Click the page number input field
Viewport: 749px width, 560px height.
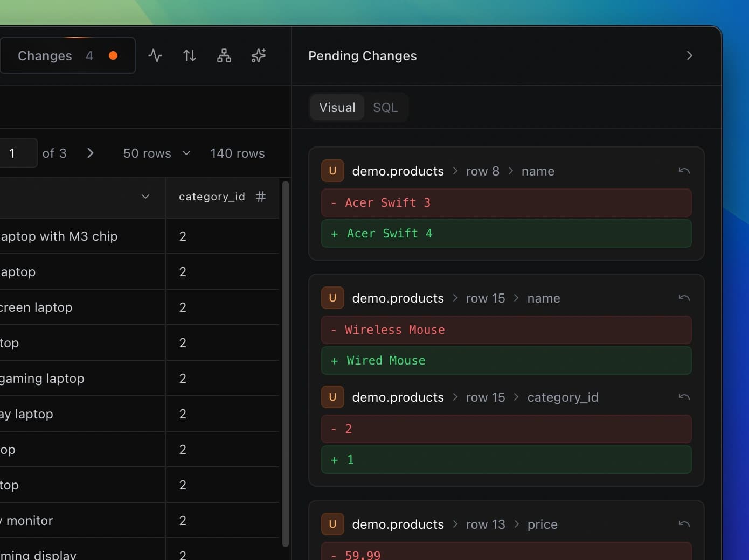coord(16,153)
